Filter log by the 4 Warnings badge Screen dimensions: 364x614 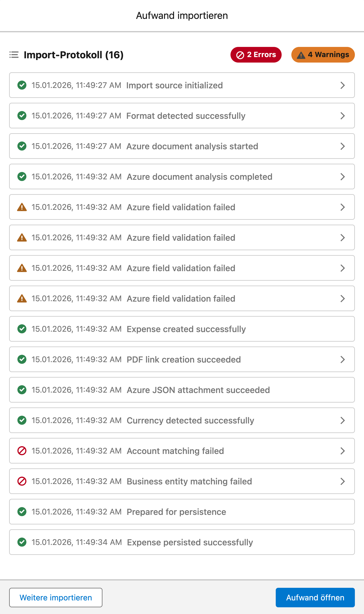[x=323, y=55]
